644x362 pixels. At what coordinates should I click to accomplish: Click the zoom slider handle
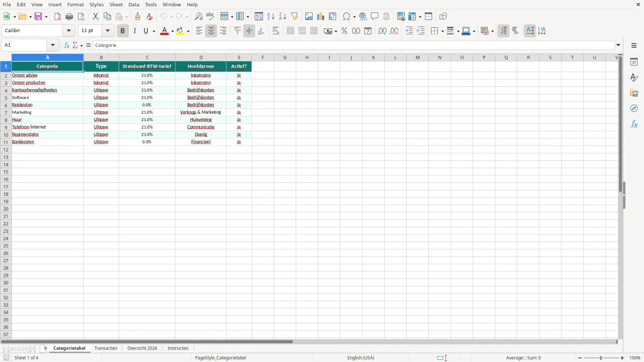click(601, 358)
